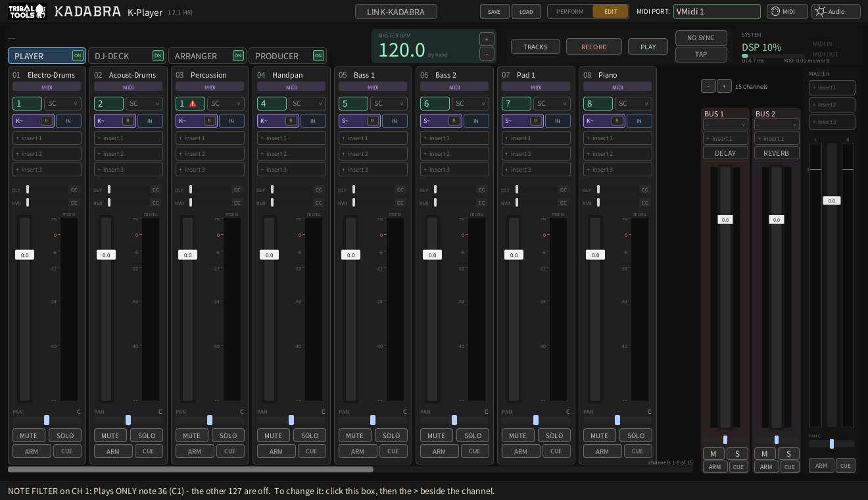Open the SC dropdown on Piano

(x=633, y=103)
